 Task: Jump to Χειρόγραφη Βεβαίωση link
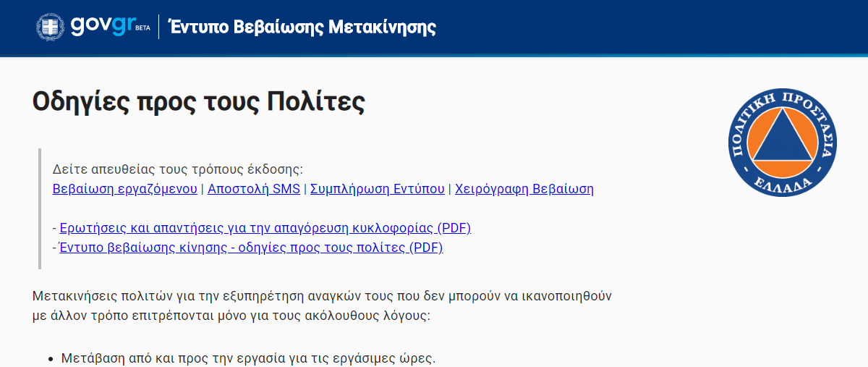pyautogui.click(x=524, y=189)
